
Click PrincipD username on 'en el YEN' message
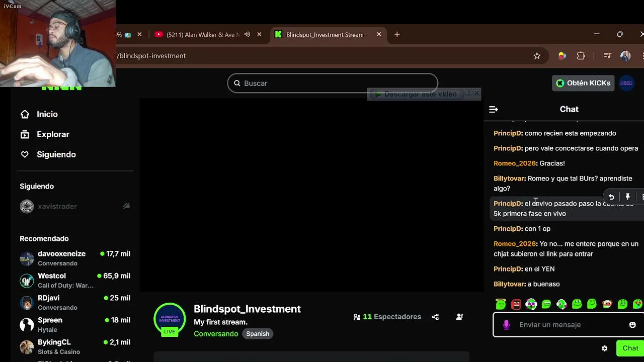508,269
